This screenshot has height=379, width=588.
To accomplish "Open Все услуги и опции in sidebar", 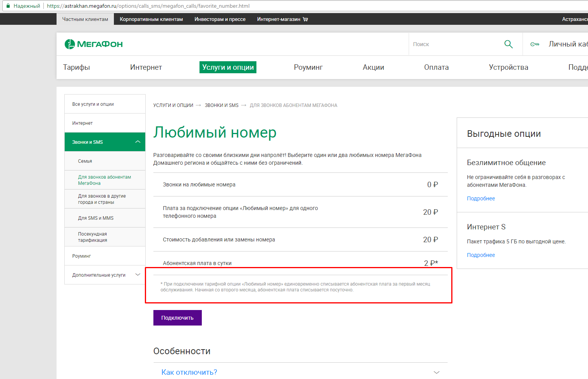I will pos(105,104).
